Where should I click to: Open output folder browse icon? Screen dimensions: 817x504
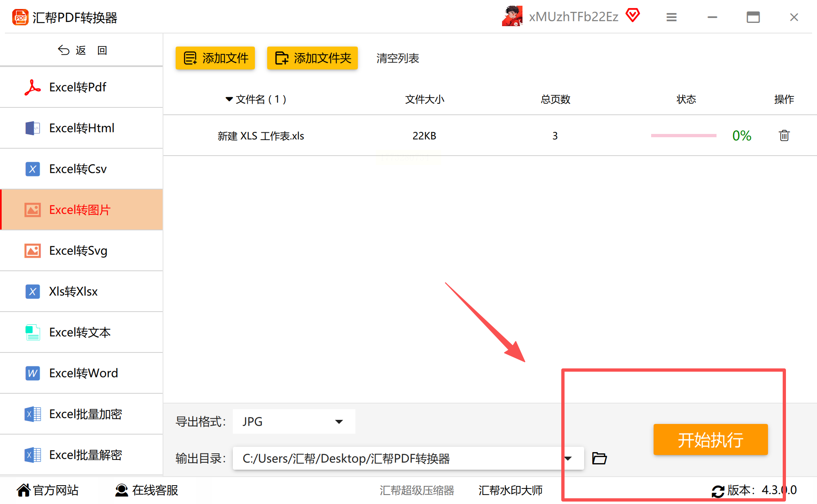[x=599, y=458]
